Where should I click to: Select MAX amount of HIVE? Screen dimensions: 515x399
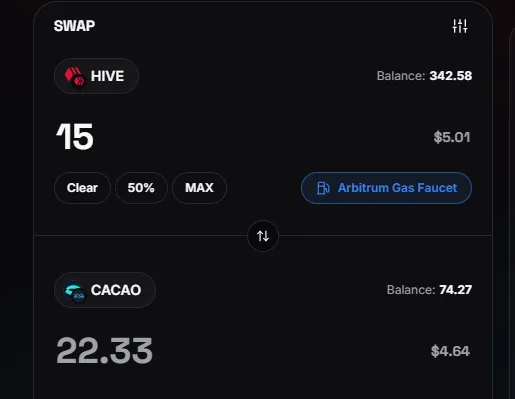point(199,188)
